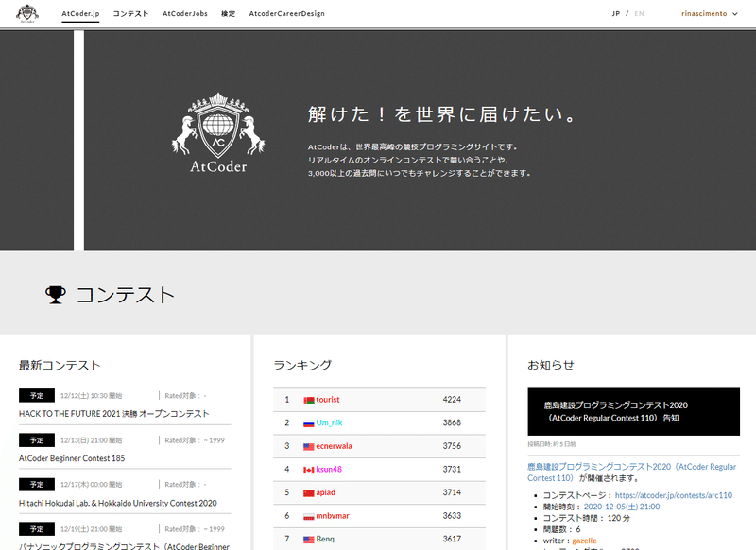
Task: Click the flag icon next to ecnerwala
Action: [x=309, y=446]
